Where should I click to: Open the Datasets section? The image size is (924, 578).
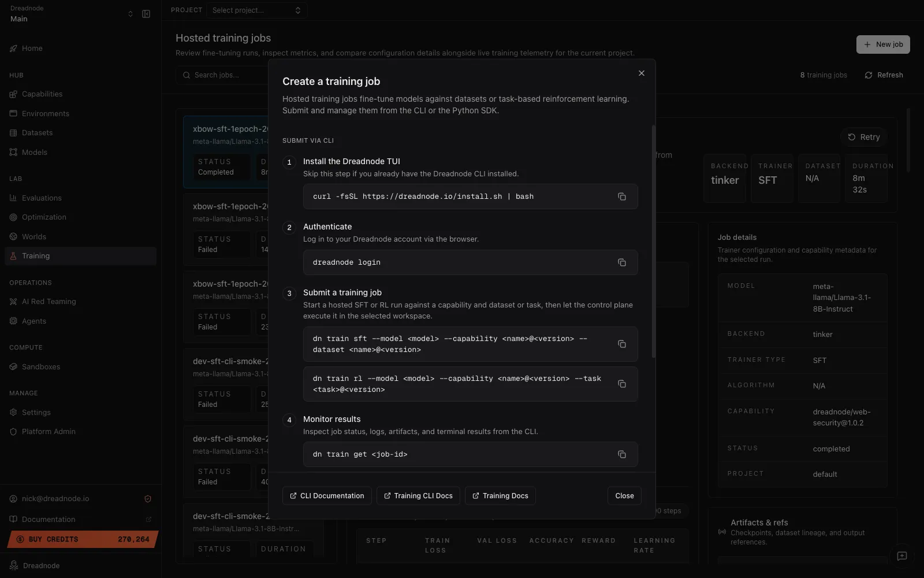click(38, 132)
